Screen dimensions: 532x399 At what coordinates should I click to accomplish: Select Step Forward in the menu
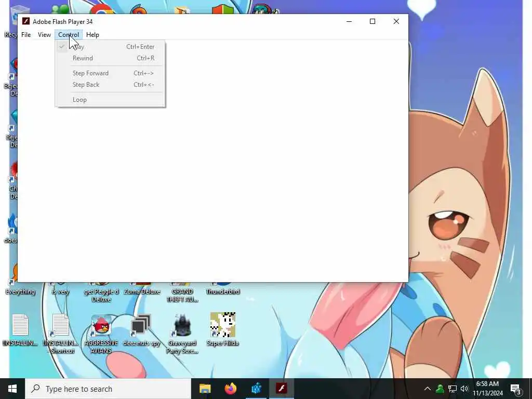pos(111,73)
